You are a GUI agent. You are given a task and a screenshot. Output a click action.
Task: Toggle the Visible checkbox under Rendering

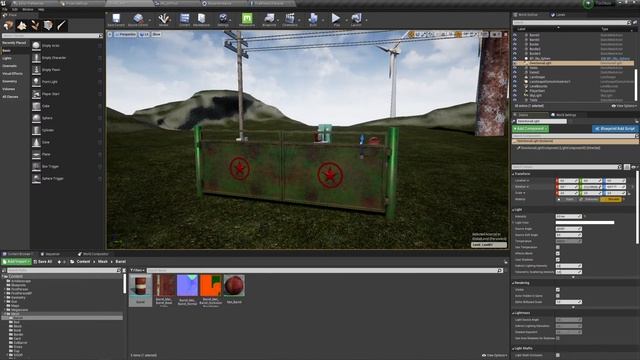(558, 290)
